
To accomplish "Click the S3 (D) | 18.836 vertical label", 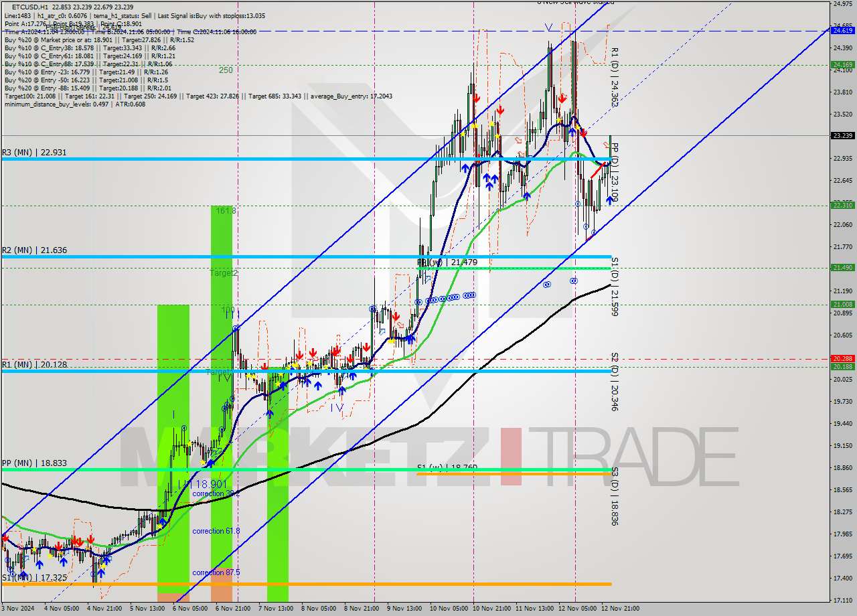I will tap(614, 496).
